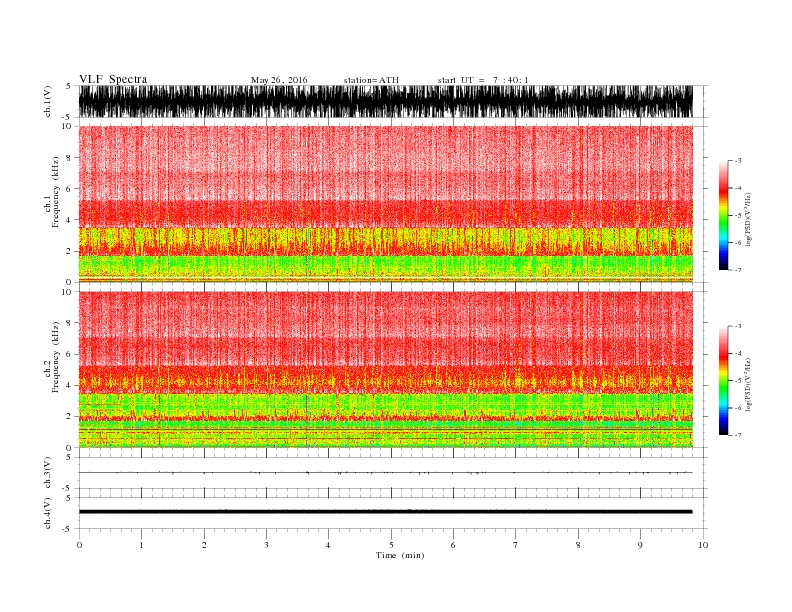
Task: Click the "-7" tick on ch.1 colorbar
Action: (x=737, y=270)
